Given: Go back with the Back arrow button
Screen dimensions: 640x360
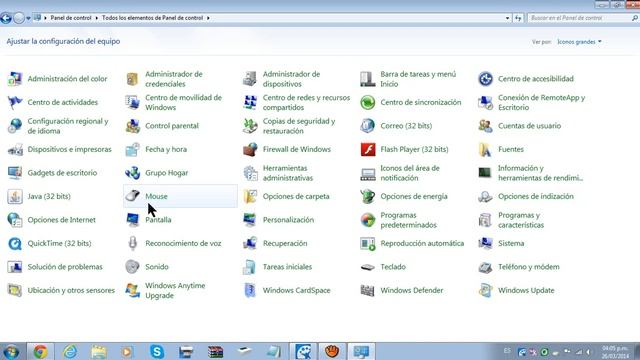Looking at the screenshot, I should (x=6, y=18).
